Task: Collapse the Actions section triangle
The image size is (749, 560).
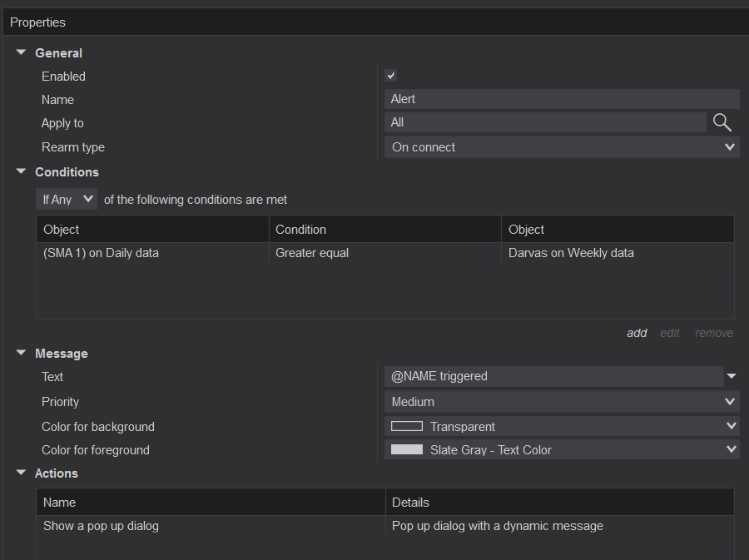Action: coord(21,473)
